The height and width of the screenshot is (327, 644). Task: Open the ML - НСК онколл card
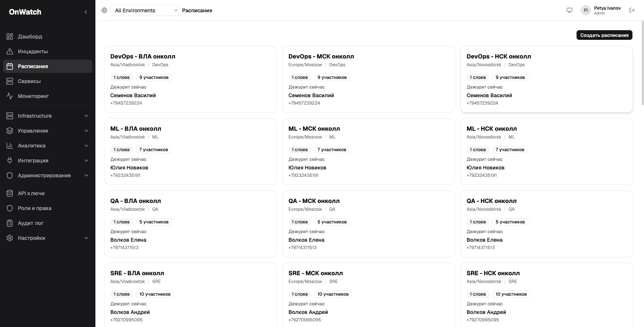click(x=546, y=152)
